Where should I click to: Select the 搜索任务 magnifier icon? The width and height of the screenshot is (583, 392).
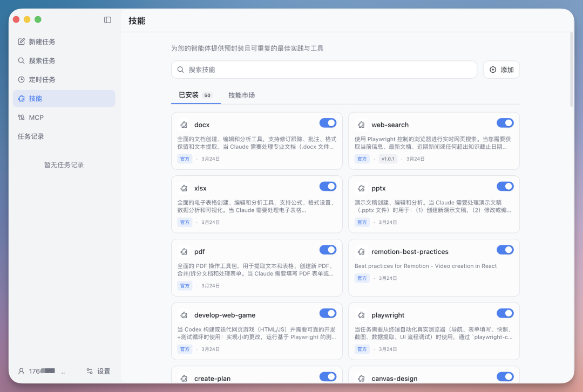pos(22,60)
